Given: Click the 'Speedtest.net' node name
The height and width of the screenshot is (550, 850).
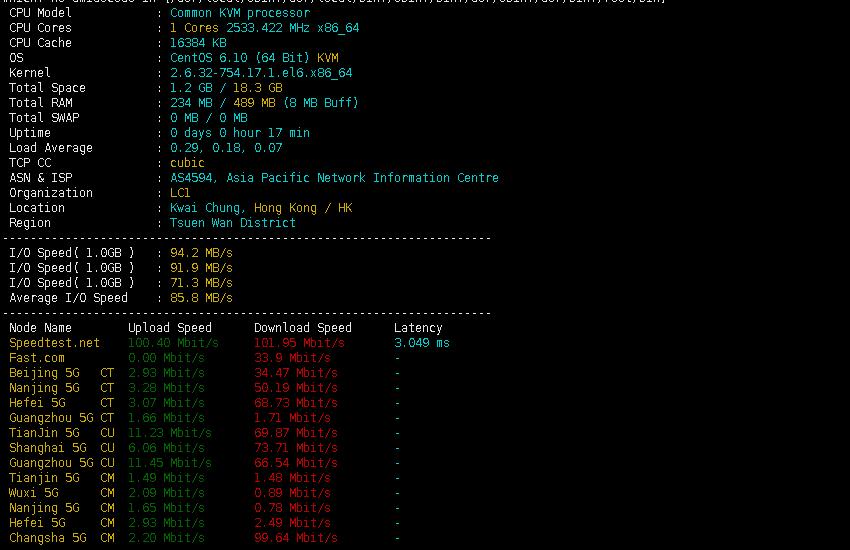Looking at the screenshot, I should (55, 343).
